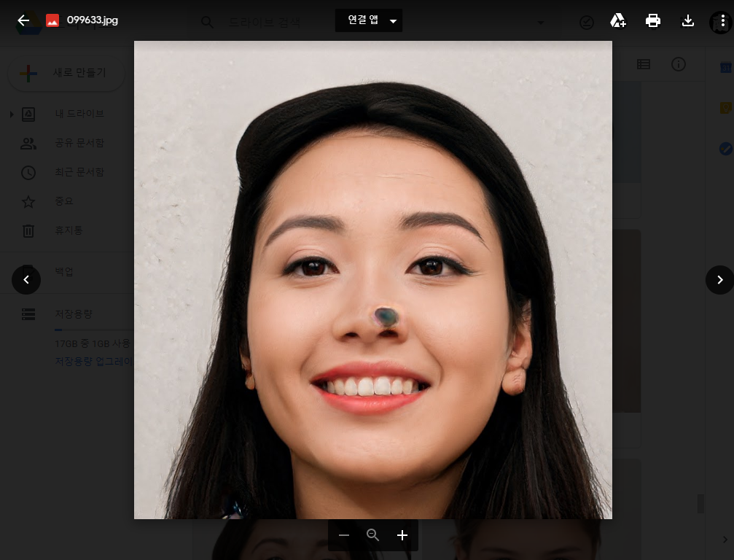Click the Google Drive logo
Screen dimensions: 734x560
click(29, 23)
